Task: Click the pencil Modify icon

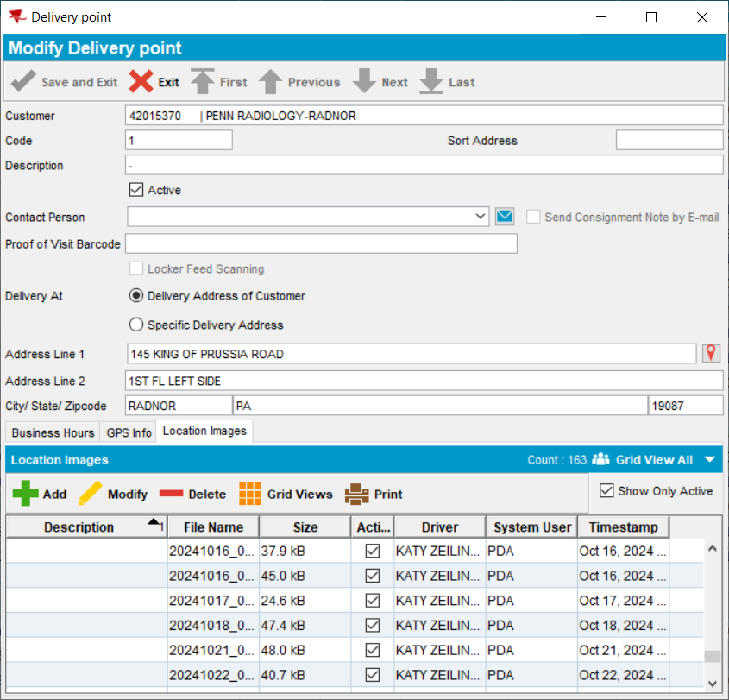Action: click(x=91, y=494)
